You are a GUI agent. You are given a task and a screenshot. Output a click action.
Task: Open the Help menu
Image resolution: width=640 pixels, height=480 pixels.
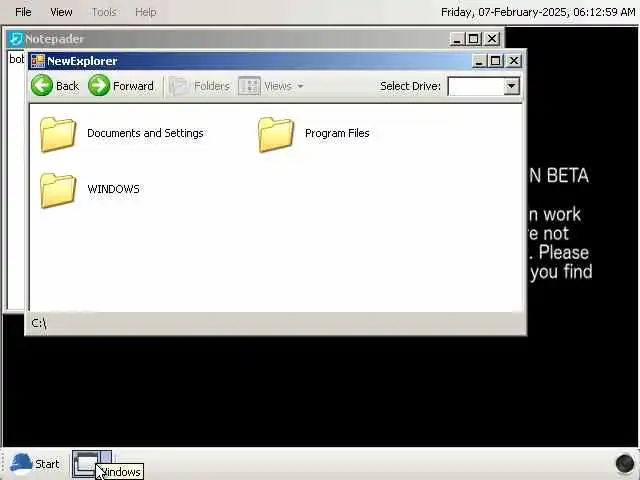[146, 12]
